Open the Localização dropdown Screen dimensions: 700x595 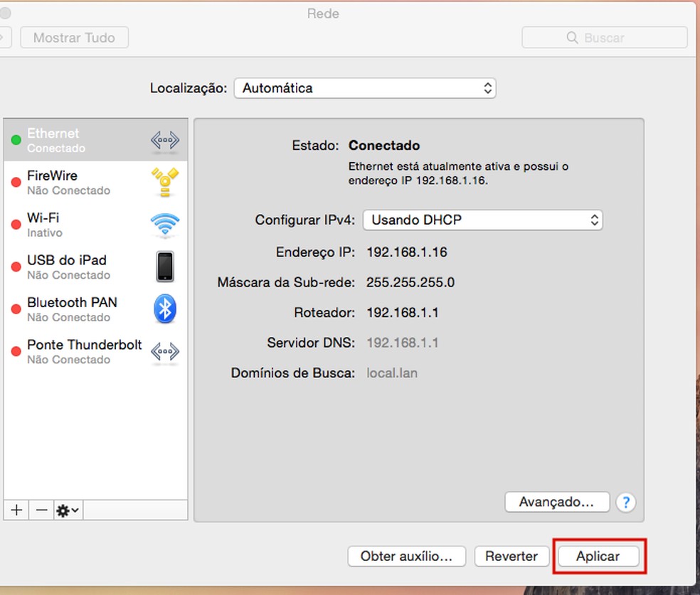click(x=365, y=88)
